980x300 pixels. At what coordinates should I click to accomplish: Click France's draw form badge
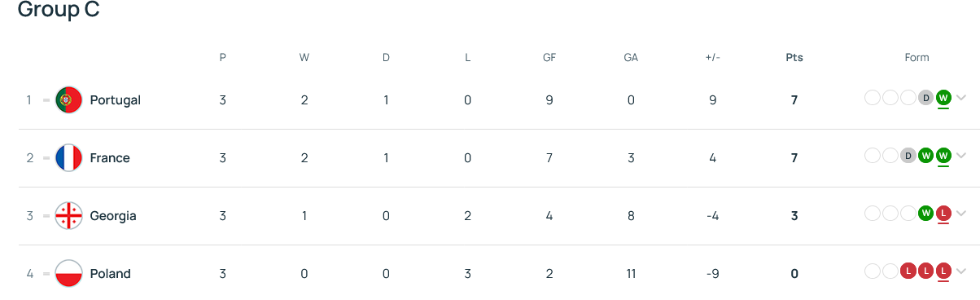tap(908, 156)
